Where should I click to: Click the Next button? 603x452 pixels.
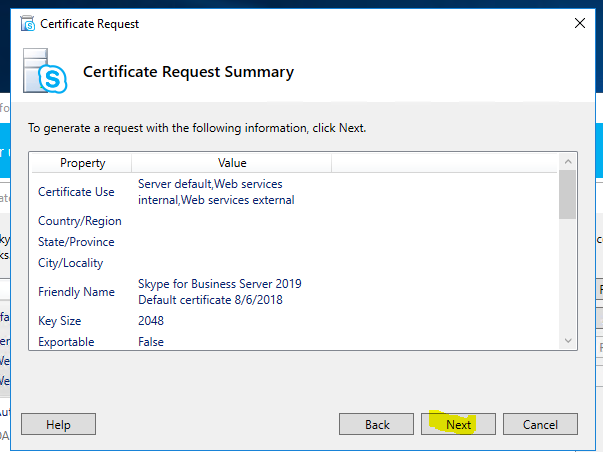(458, 424)
